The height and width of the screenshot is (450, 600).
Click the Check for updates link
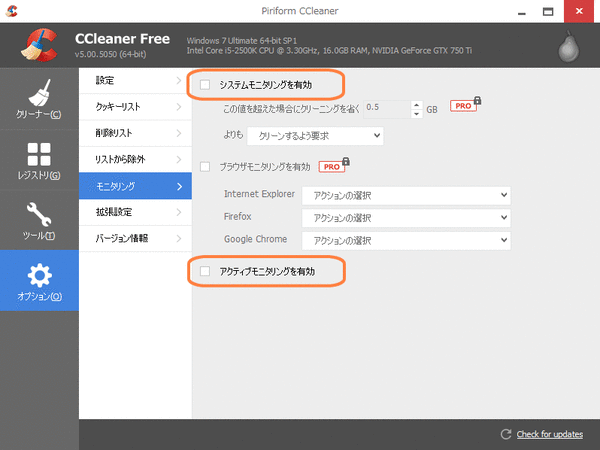pyautogui.click(x=550, y=434)
